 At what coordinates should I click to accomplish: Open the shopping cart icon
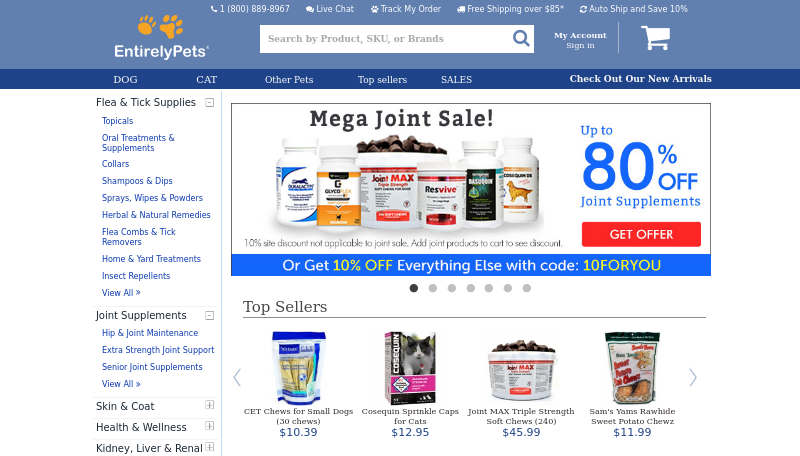pyautogui.click(x=656, y=38)
